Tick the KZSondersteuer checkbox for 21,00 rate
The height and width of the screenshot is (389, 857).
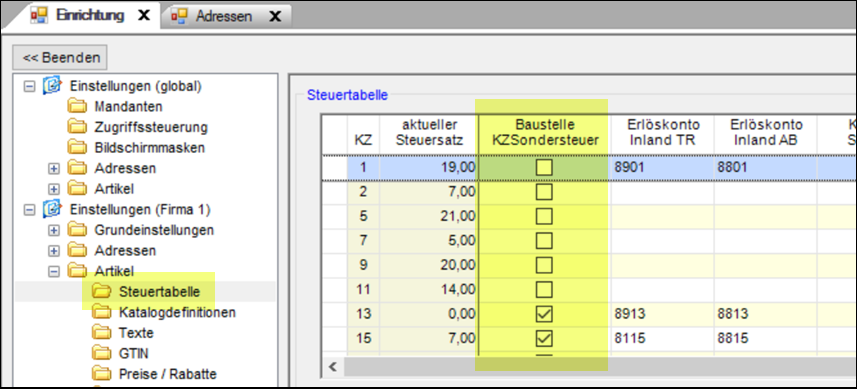(544, 216)
